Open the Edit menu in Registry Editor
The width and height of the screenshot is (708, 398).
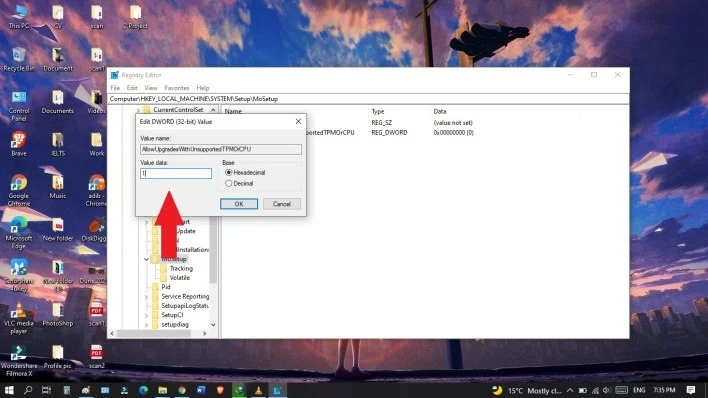tap(132, 88)
